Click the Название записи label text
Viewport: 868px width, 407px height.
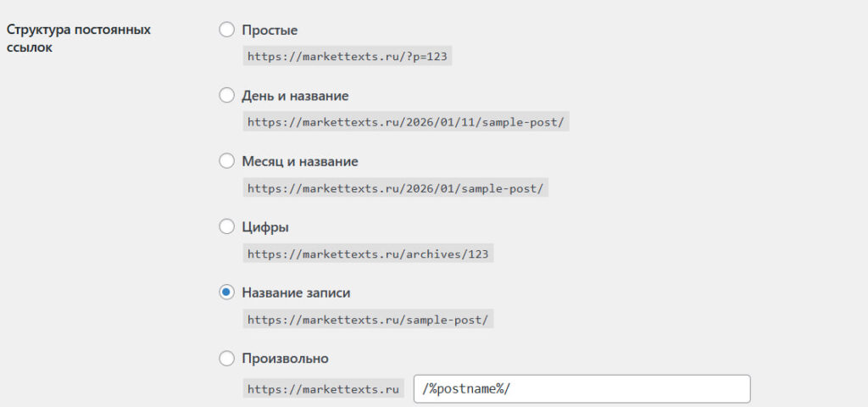click(296, 293)
